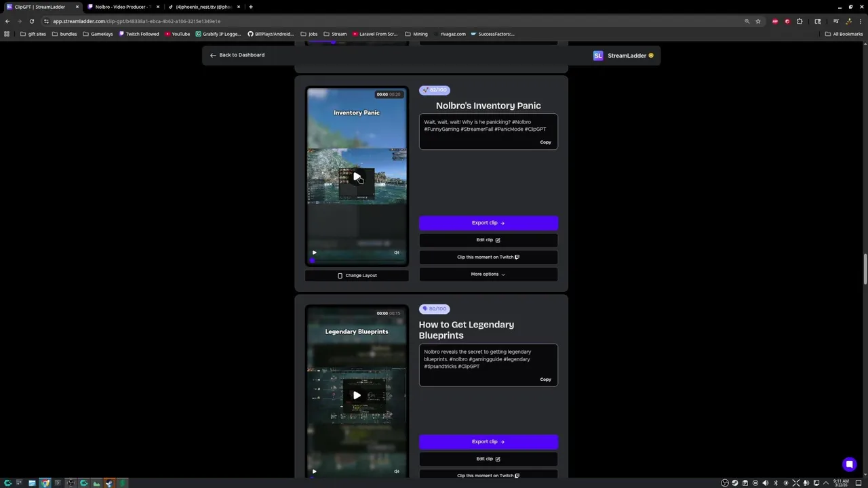Viewport: 868px width, 488px height.
Task: Play the Legendary Blueprints clip preview
Action: (357, 395)
